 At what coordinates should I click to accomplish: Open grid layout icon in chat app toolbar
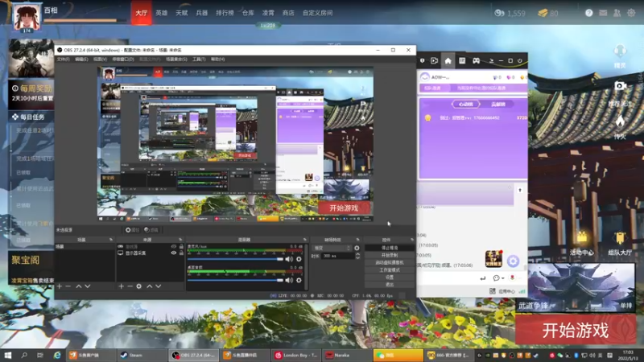[x=462, y=61]
